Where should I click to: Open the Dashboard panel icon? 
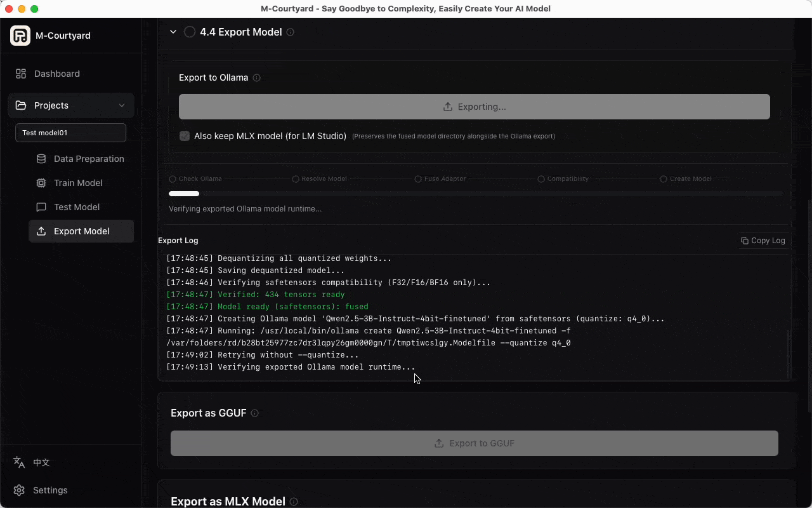pos(20,74)
